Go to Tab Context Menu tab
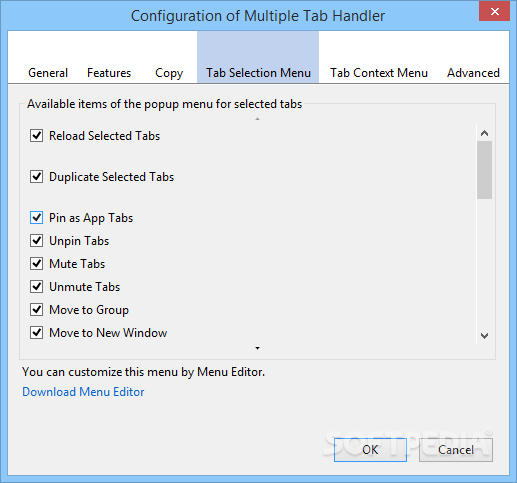Screen dimensions: 517x483 [x=379, y=73]
